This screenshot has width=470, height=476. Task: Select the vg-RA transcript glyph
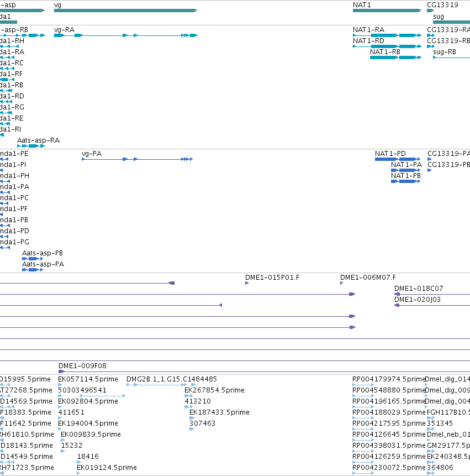[x=125, y=35]
